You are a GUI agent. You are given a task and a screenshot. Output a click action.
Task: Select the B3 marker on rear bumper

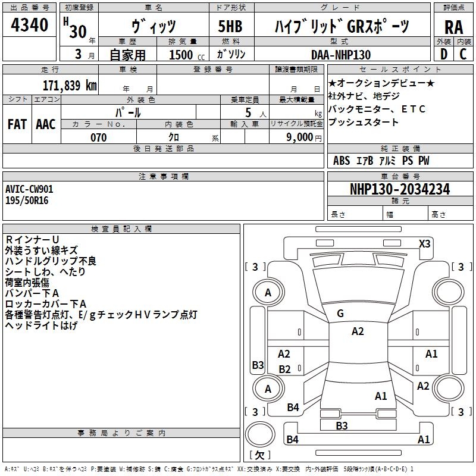[342, 425]
